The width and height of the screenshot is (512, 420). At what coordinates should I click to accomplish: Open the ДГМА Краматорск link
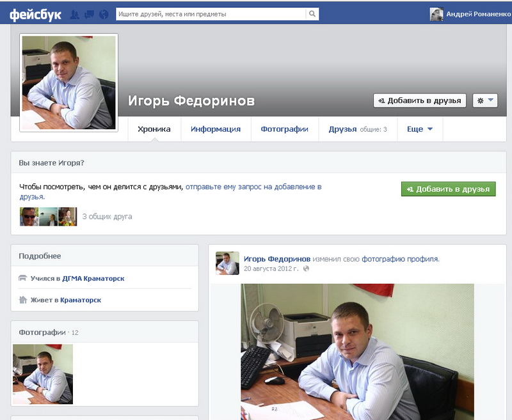coord(93,279)
